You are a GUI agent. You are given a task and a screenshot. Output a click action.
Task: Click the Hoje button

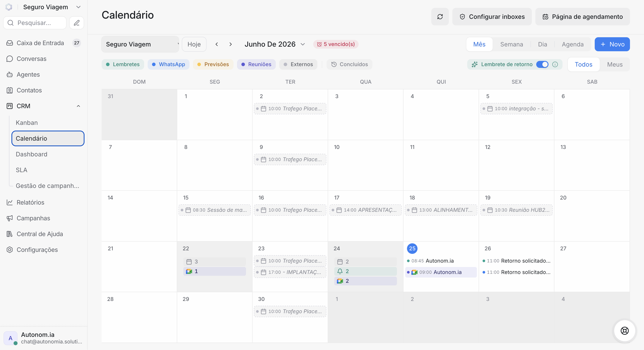pyautogui.click(x=194, y=44)
